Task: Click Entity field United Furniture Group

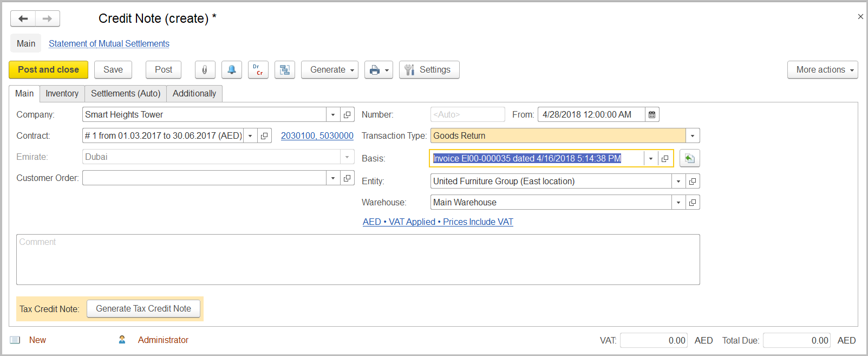Action: [x=551, y=181]
